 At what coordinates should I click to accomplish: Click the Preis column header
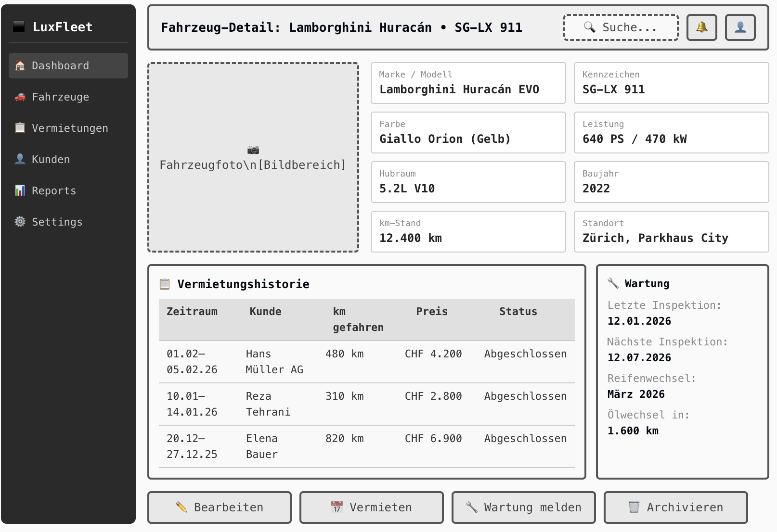click(x=432, y=311)
